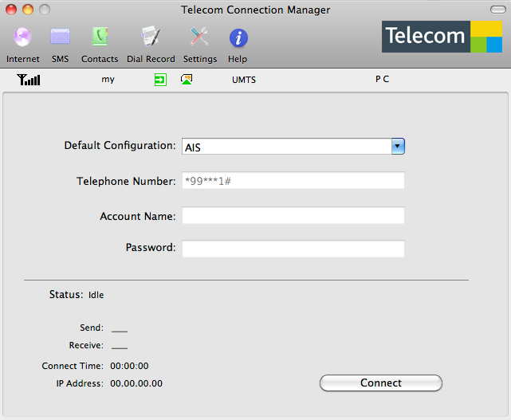Image resolution: width=511 pixels, height=420 pixels.
Task: Click the Receive label
Action: point(86,345)
